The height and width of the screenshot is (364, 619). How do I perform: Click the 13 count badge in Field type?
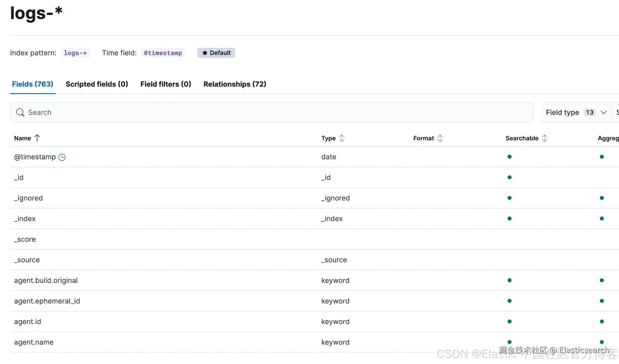pos(590,112)
